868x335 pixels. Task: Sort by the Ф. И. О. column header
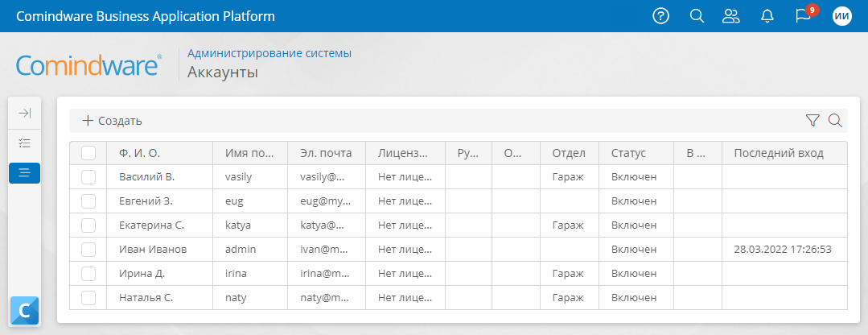(160, 153)
